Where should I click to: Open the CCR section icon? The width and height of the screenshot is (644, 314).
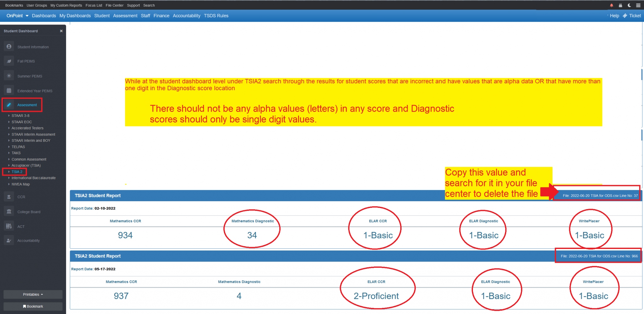click(x=9, y=196)
